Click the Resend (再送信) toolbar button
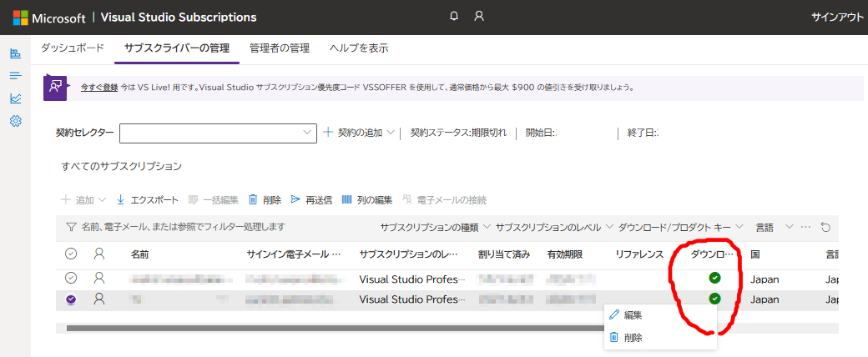868x357 pixels. 311,200
